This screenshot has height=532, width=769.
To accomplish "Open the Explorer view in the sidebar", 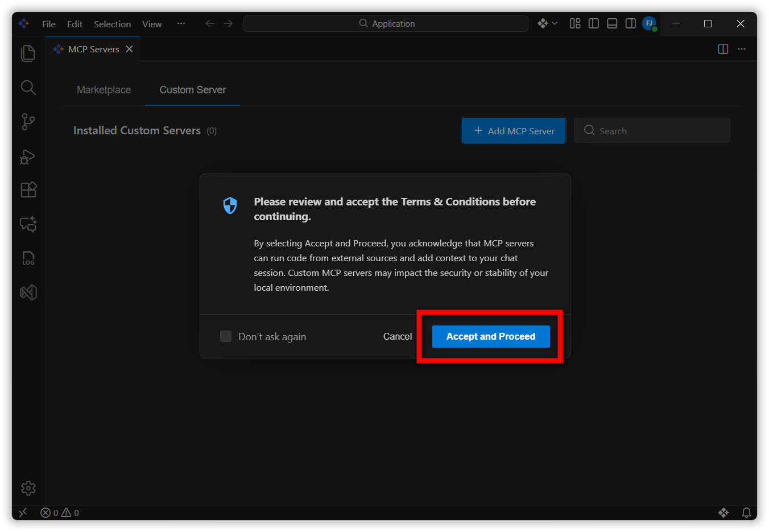I will [x=28, y=53].
